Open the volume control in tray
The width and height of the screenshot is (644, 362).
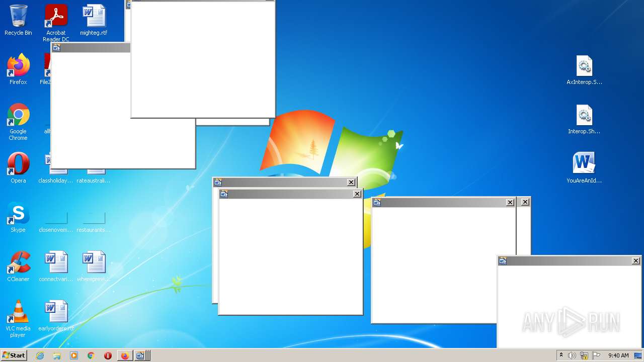tap(572, 355)
